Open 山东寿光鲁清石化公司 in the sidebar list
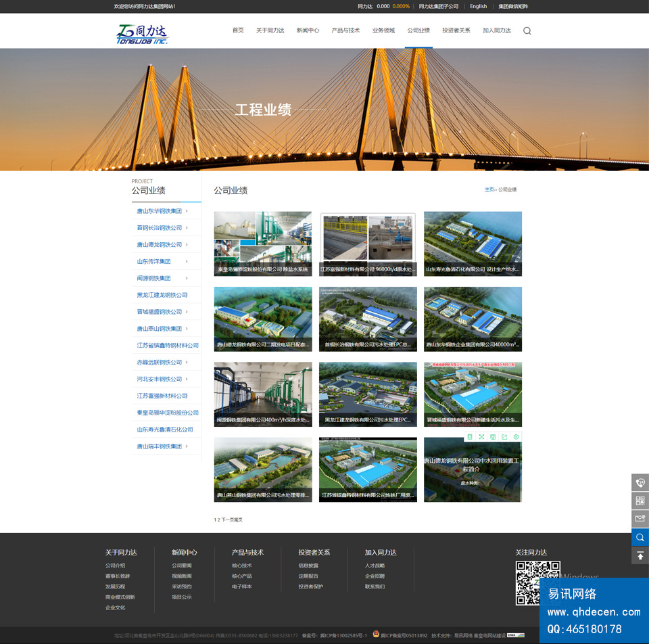The image size is (649, 644). click(x=165, y=430)
